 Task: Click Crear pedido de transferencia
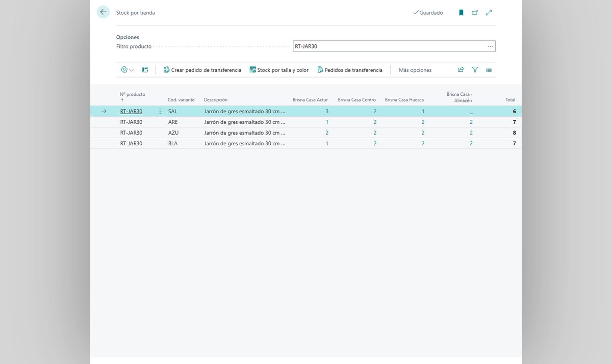(202, 70)
